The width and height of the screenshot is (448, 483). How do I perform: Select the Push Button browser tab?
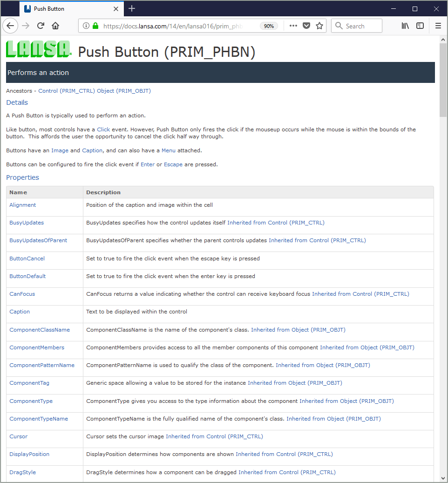(x=72, y=9)
